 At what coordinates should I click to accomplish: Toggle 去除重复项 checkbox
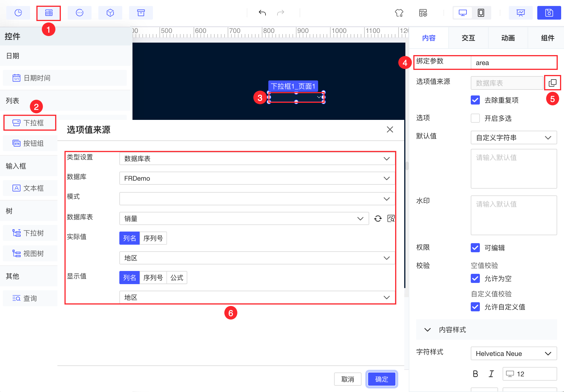coord(475,100)
